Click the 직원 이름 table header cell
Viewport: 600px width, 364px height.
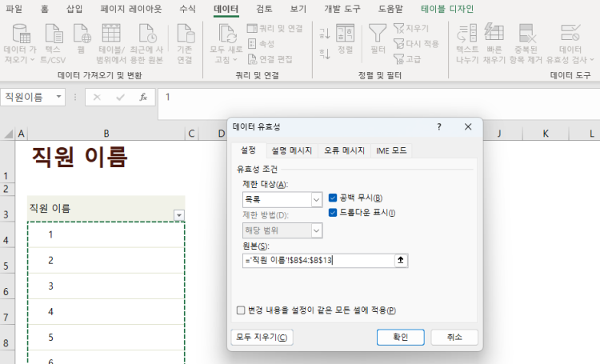click(x=106, y=209)
